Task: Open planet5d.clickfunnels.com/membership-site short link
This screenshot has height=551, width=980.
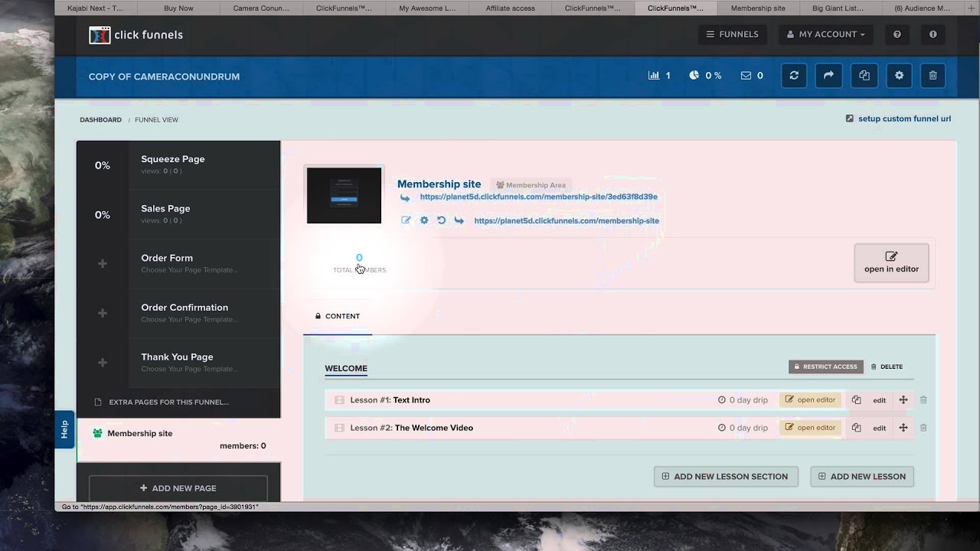Action: [x=567, y=221]
